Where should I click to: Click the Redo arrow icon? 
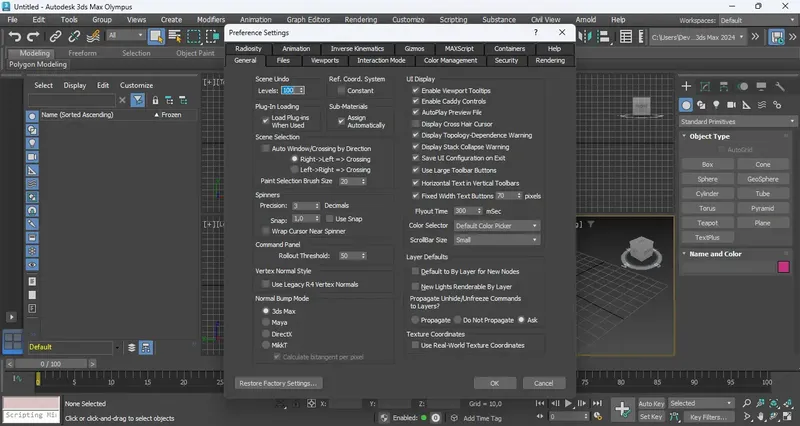(x=33, y=36)
